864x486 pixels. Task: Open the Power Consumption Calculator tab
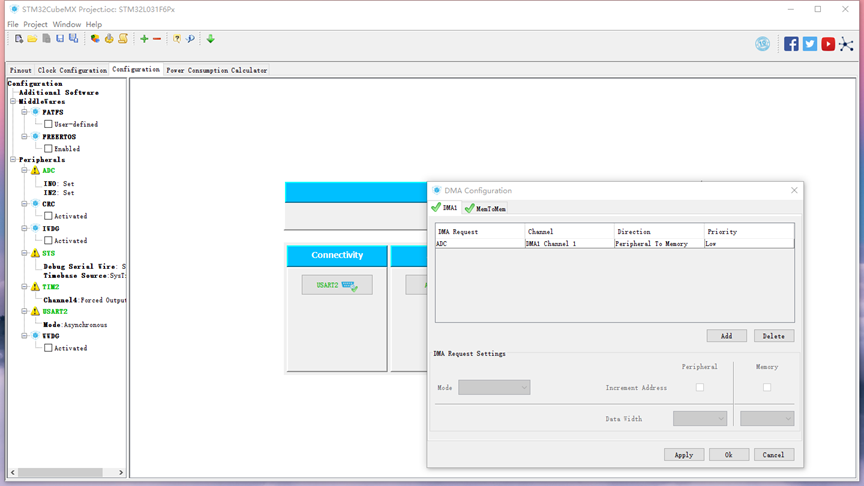217,70
